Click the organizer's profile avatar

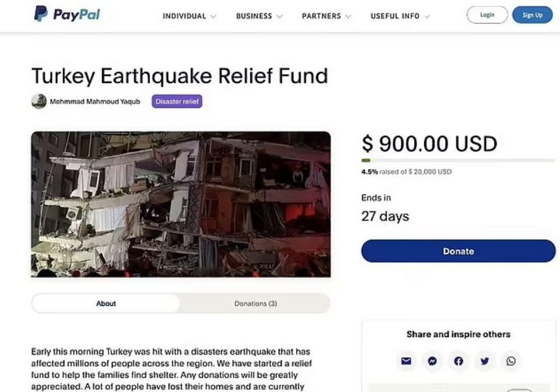click(38, 101)
